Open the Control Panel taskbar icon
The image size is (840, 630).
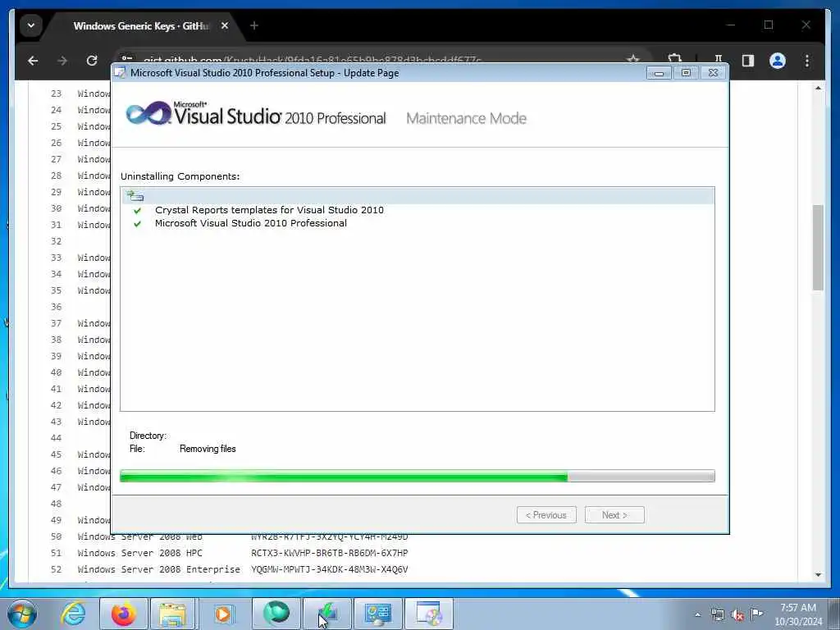tap(377, 614)
